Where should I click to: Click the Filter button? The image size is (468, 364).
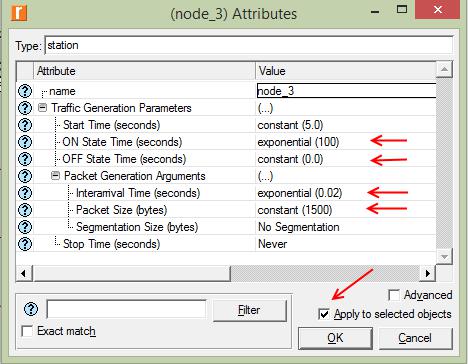coord(249,310)
